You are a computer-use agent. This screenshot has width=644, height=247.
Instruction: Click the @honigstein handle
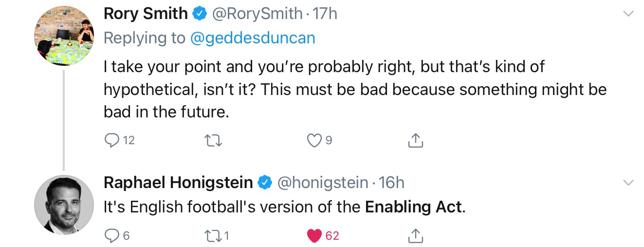[322, 183]
